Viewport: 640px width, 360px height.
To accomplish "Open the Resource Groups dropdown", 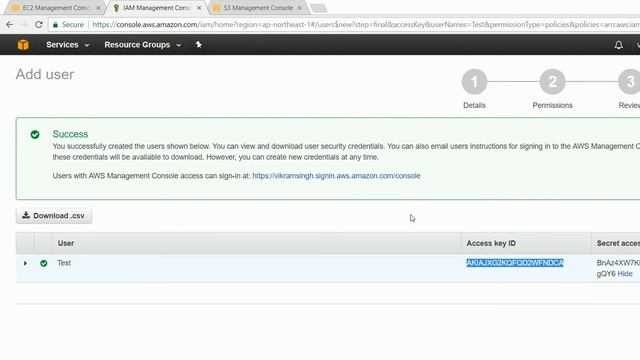I will (x=142, y=45).
